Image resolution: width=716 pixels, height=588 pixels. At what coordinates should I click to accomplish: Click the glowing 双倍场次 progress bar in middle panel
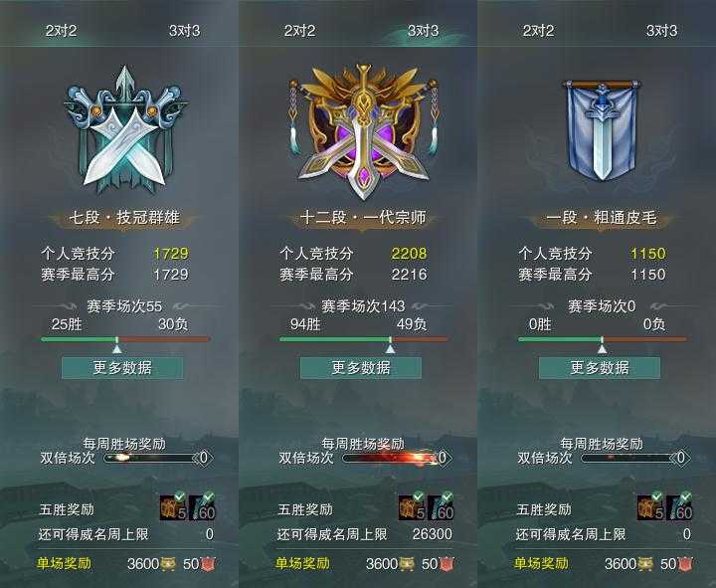point(391,458)
